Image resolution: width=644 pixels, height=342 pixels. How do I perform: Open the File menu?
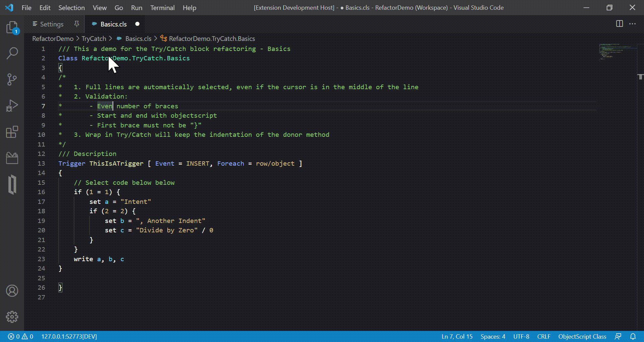[x=26, y=7]
